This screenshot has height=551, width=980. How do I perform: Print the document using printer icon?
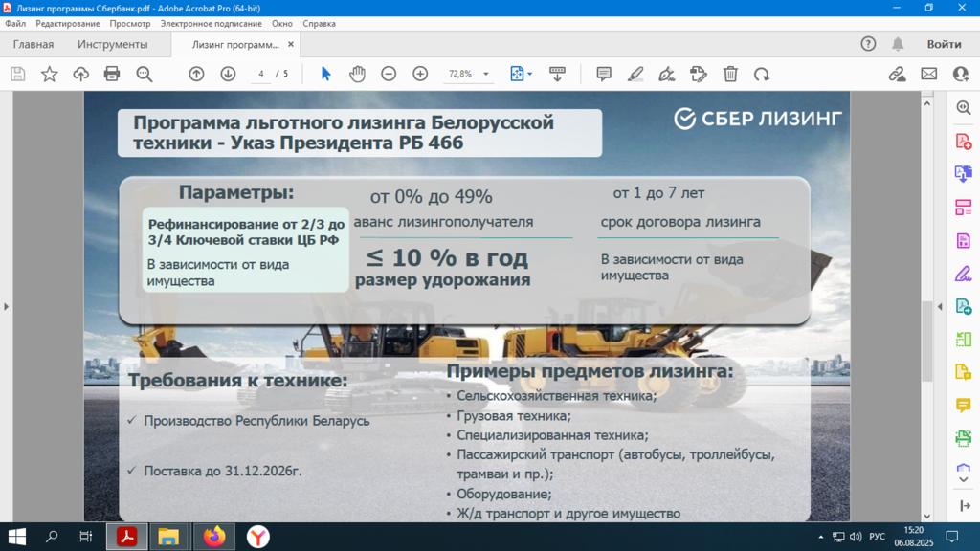pyautogui.click(x=112, y=74)
